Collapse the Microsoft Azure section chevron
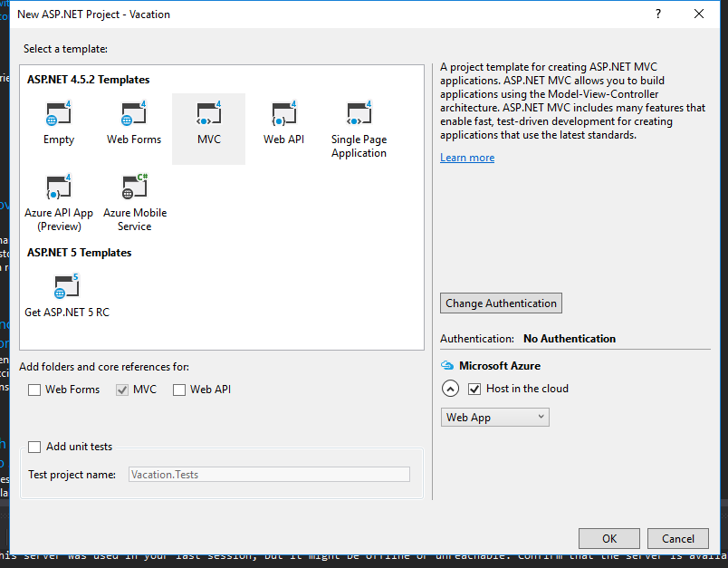Screen dimensions: 728x568 tap(450, 389)
